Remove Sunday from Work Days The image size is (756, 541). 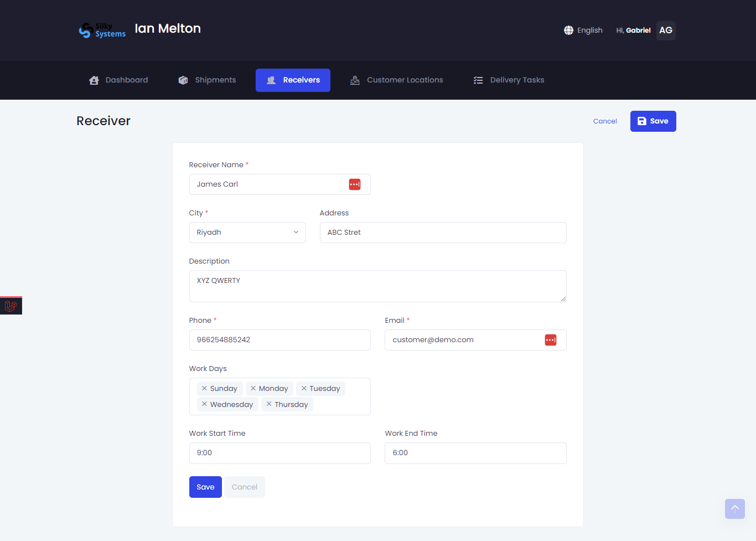tap(204, 389)
